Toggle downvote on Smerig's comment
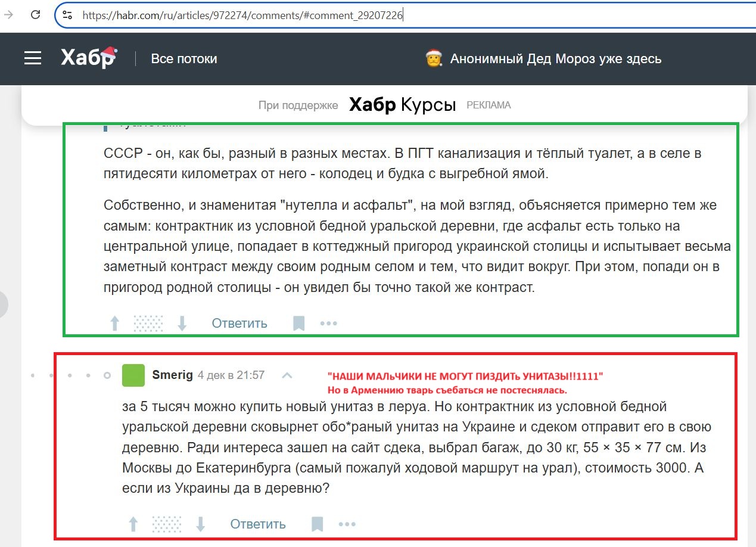The width and height of the screenshot is (756, 547). click(201, 523)
